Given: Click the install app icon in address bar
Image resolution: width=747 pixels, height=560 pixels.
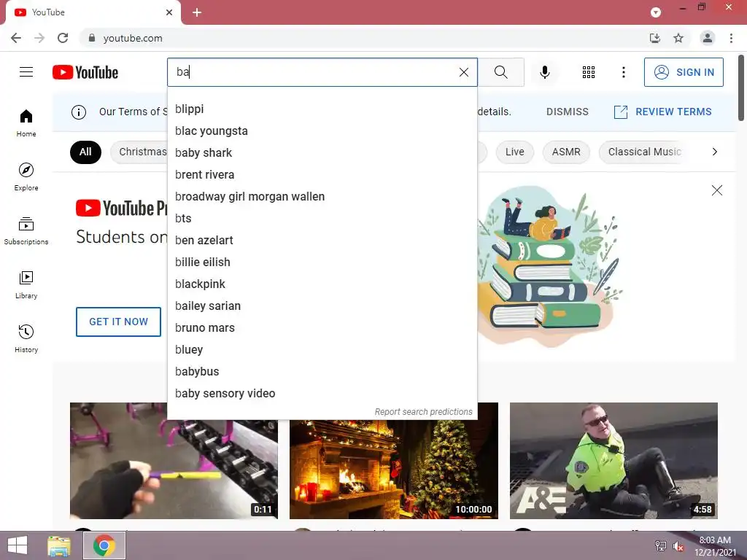Looking at the screenshot, I should click(655, 38).
